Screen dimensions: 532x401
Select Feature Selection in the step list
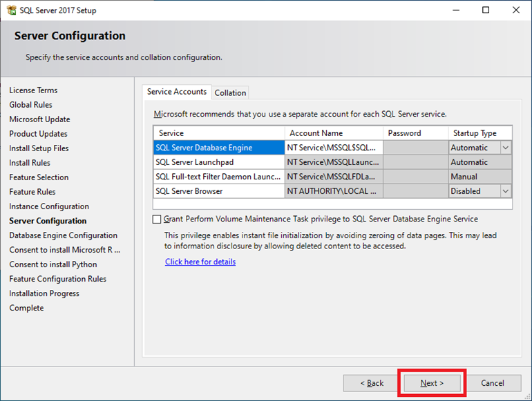(39, 177)
